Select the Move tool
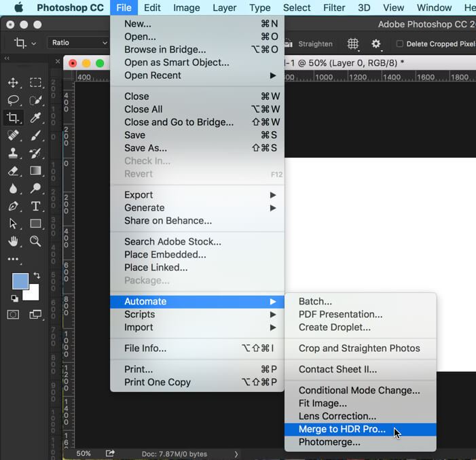Screen dimensions: 476x460 click(x=13, y=83)
